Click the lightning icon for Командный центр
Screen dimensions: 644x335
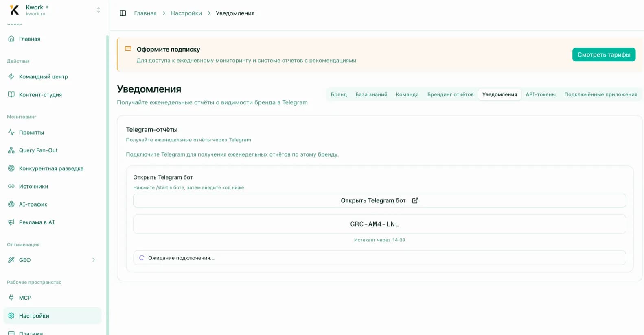click(x=11, y=77)
